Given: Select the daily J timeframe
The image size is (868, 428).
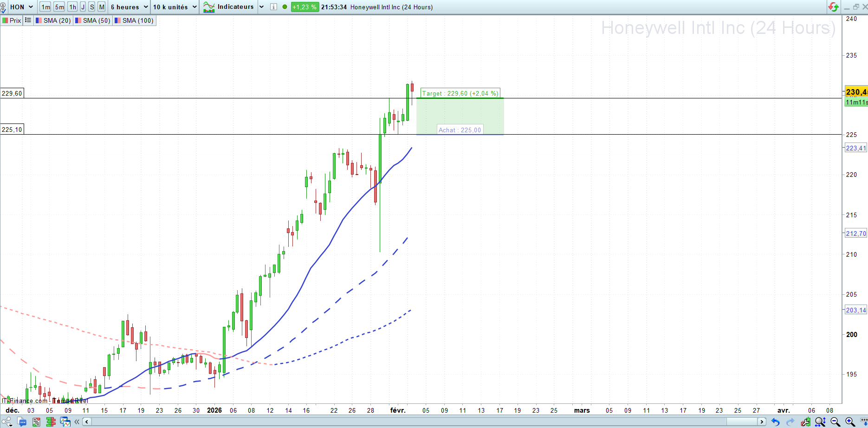Looking at the screenshot, I should tap(83, 7).
